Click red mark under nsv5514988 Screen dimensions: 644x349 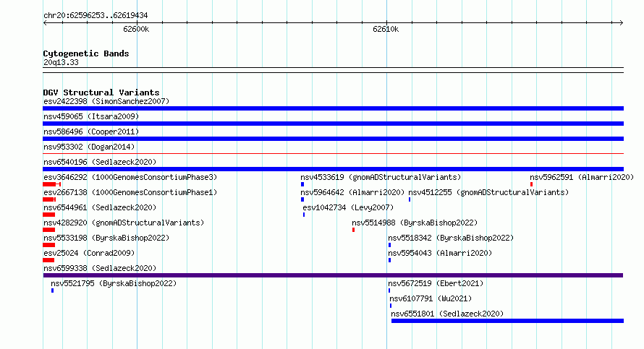tap(353, 230)
